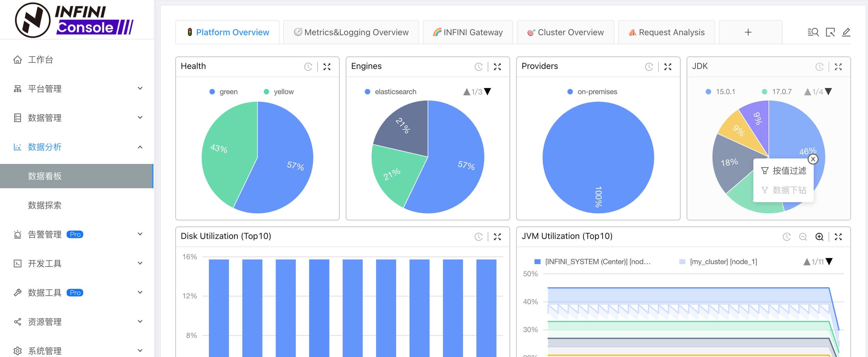Screen dimensions: 868x357
Task: Click the 数据管理 sidebar icon
Action: tap(18, 118)
